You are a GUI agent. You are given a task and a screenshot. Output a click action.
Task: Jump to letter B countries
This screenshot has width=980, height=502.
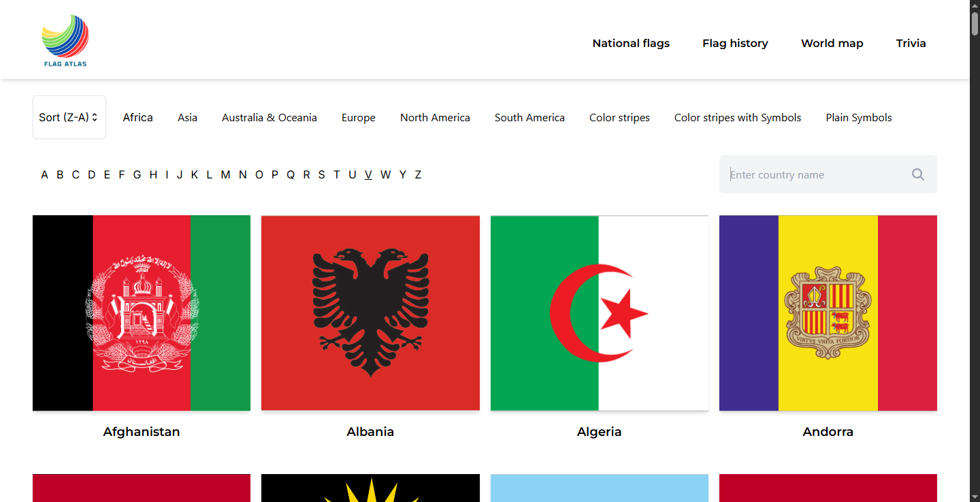(60, 174)
